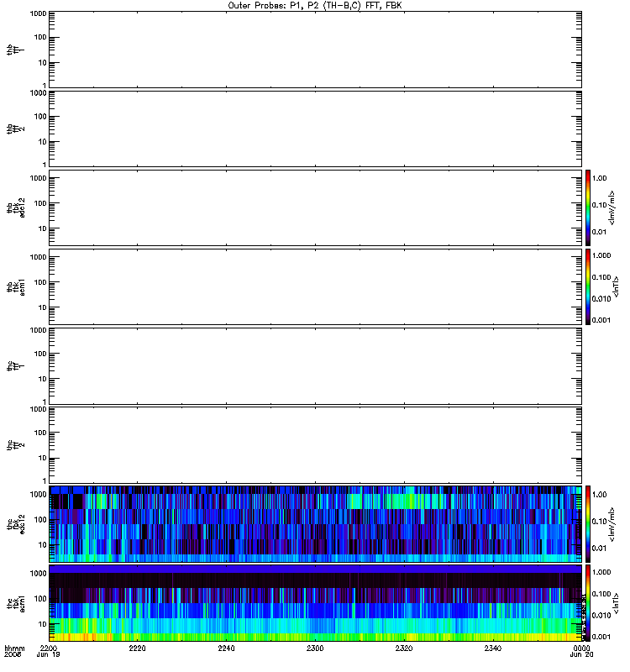Screen dimensions: 630x672
Task: Click the '<|mV/m|>' unit label of thc edc12 color bar
Action: pos(612,524)
